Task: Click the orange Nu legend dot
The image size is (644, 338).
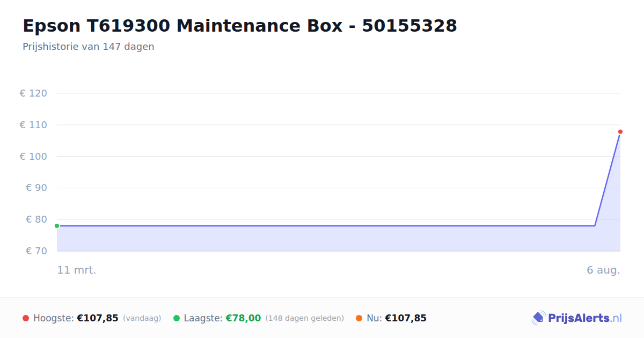Action: [359, 318]
